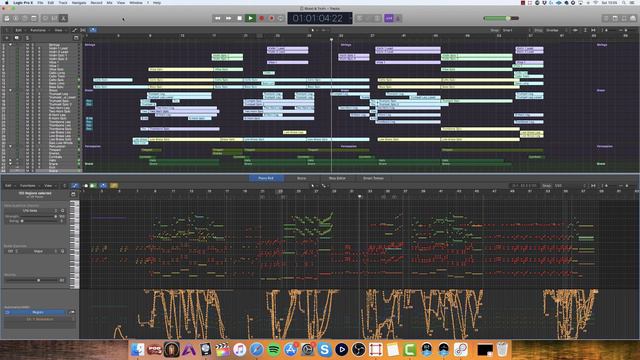Toggle the Editors scissors button
This screenshot has height=360, width=640.
tap(63, 18)
